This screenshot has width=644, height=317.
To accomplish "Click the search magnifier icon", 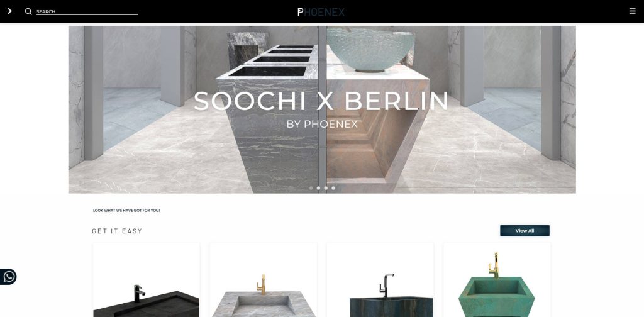I will click(x=28, y=11).
